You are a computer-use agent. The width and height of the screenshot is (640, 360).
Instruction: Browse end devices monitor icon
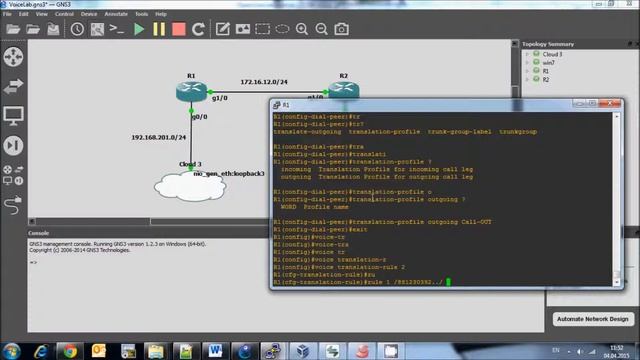pyautogui.click(x=13, y=116)
